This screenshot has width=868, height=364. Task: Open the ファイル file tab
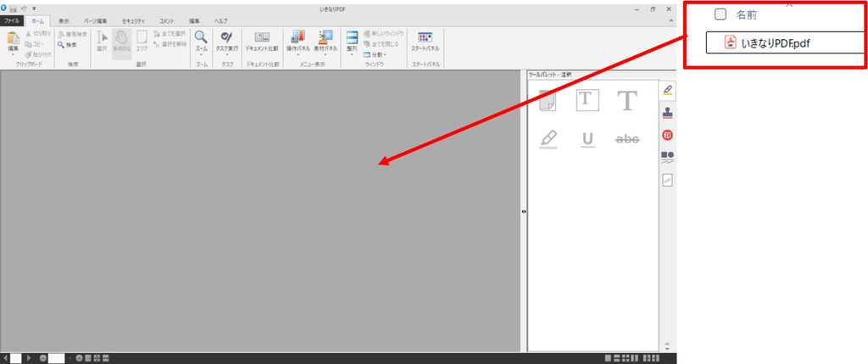point(12,21)
